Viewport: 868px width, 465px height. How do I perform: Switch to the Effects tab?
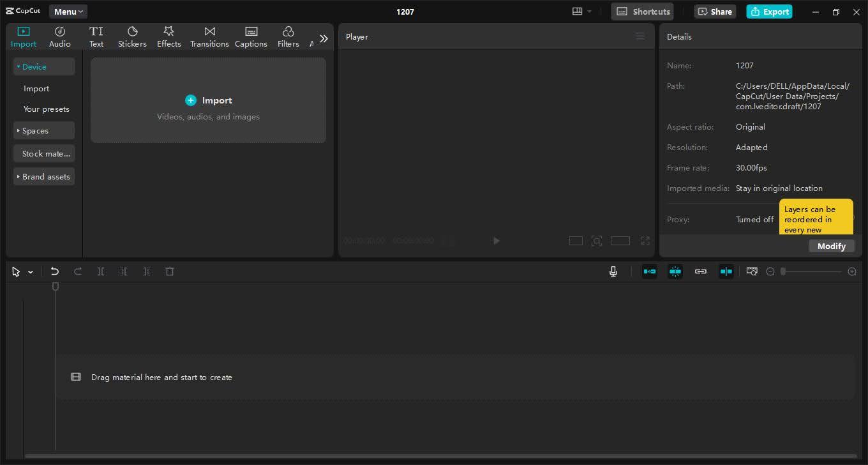[x=169, y=37]
